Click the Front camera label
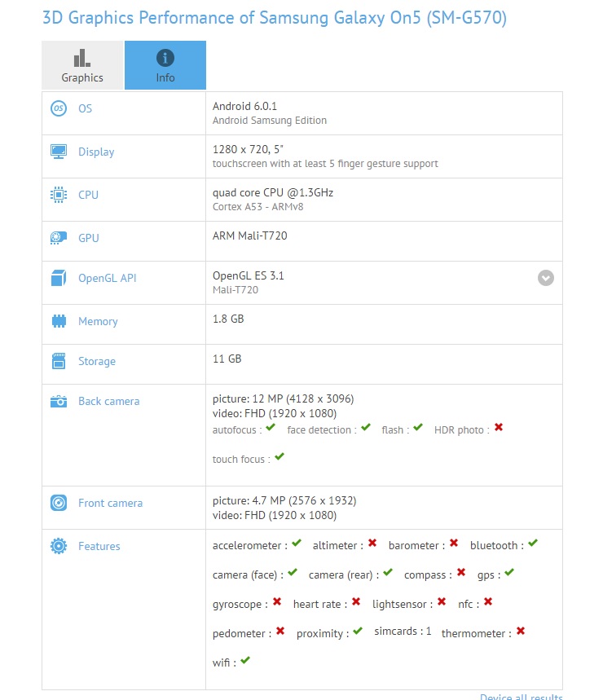 (110, 503)
